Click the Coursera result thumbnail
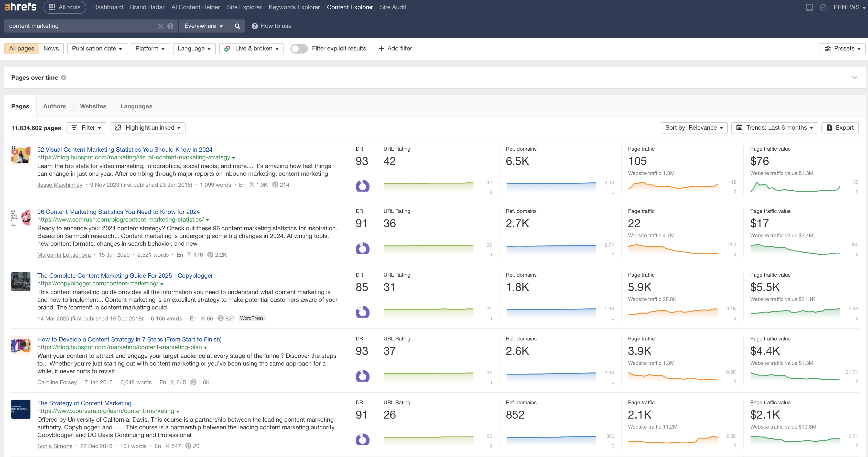868x457 pixels. coord(20,409)
